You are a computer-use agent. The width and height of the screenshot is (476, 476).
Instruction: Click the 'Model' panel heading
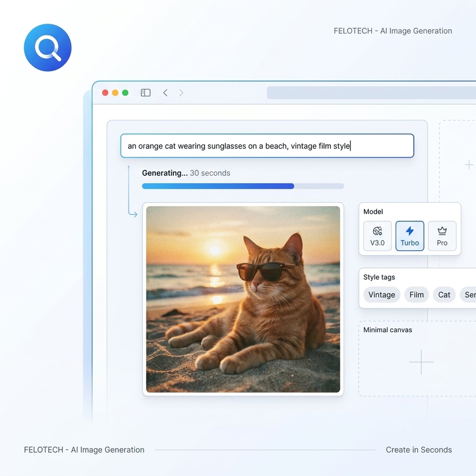pos(373,212)
